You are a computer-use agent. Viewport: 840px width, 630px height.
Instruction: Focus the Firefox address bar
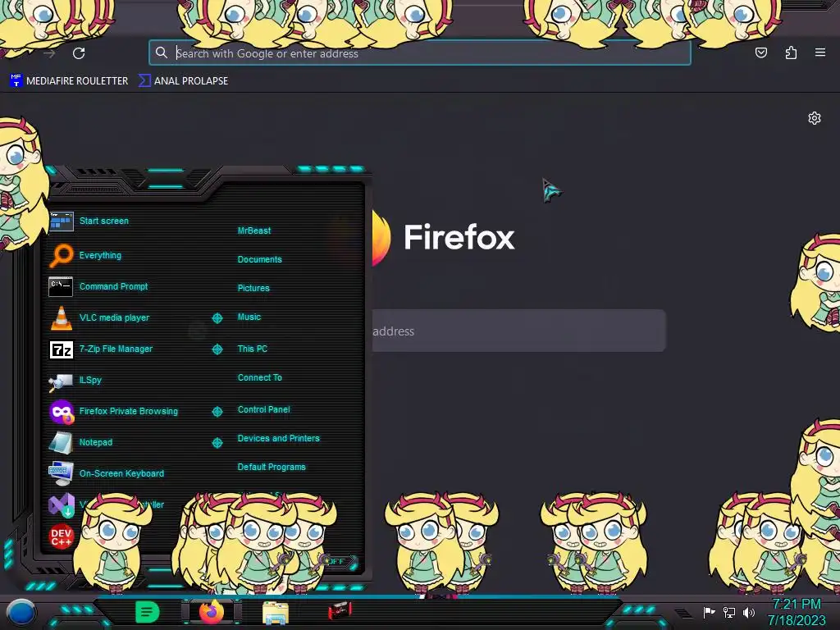(419, 53)
